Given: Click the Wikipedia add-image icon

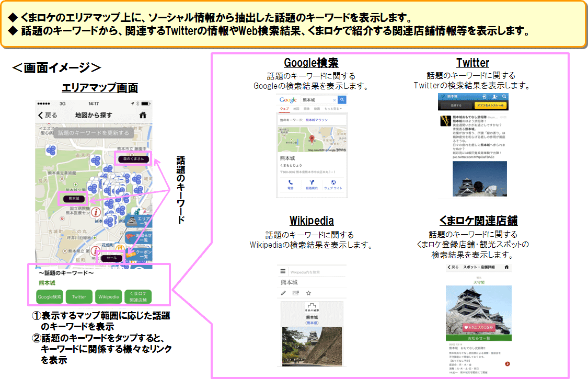Looking at the screenshot, I should point(296,293).
